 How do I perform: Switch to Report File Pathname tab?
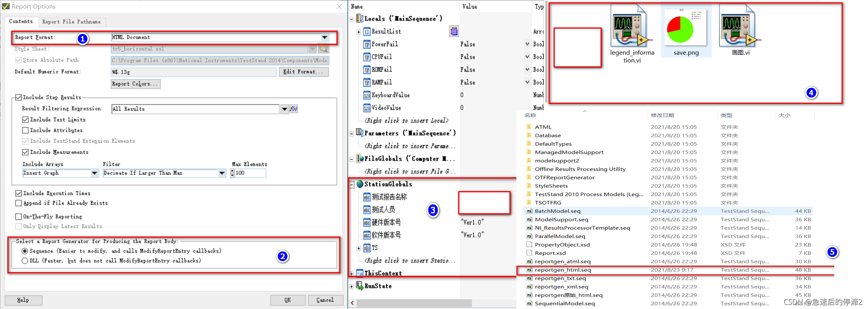click(x=71, y=22)
